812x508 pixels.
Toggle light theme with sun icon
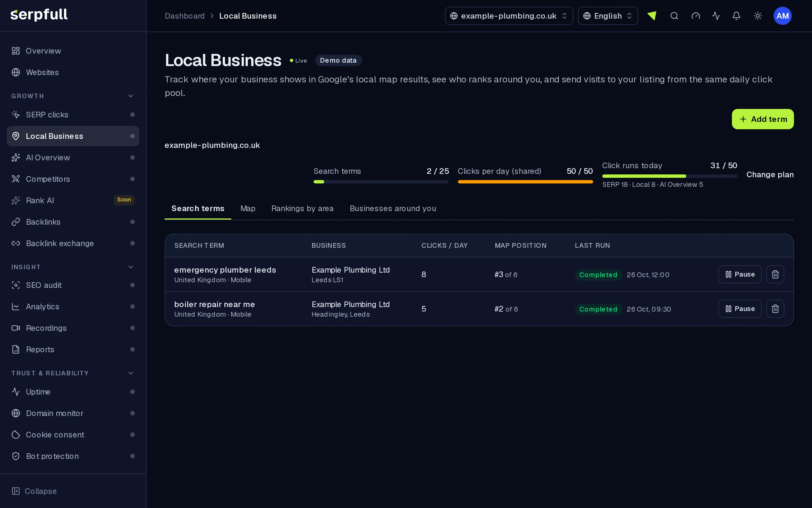[x=758, y=16]
